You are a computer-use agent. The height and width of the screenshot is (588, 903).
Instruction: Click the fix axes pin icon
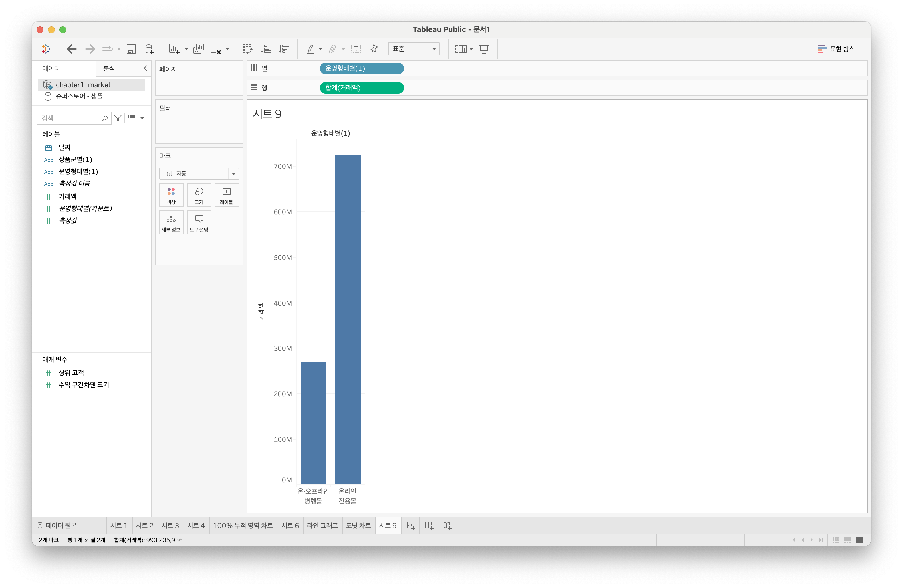[x=374, y=49]
